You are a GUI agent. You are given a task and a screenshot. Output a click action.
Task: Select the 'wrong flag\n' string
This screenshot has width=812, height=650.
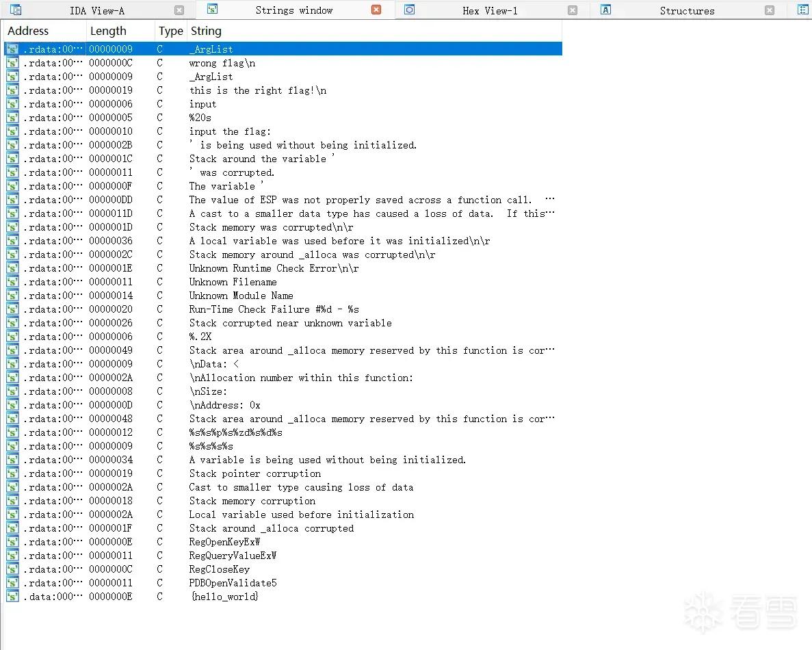point(222,63)
